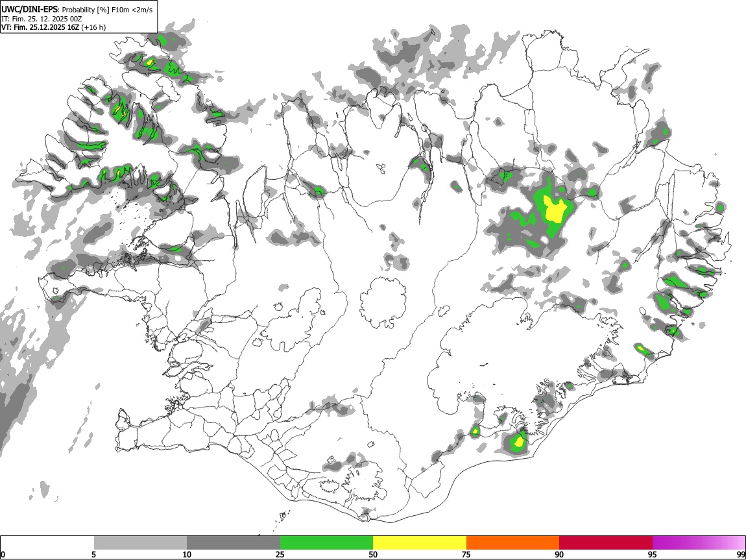Click the 'UWC/DINI-EPS' title text

(29, 10)
